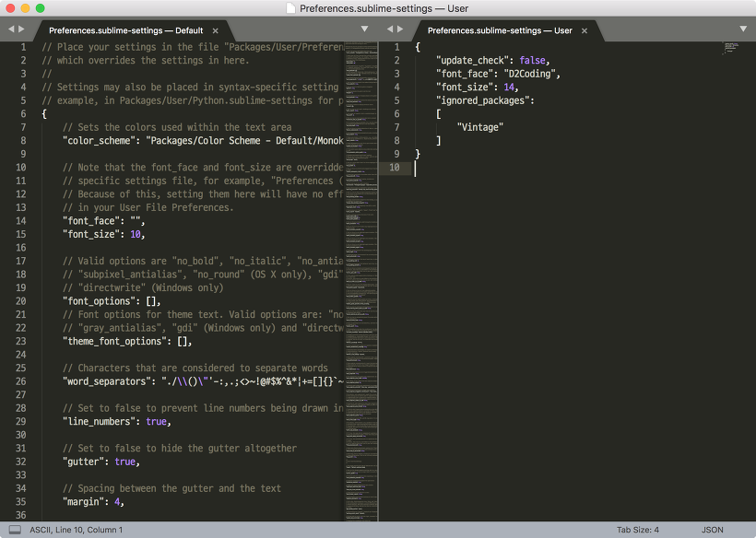Click the "ASCII, Line 10, Column 1" status text
This screenshot has height=538, width=756.
click(77, 530)
